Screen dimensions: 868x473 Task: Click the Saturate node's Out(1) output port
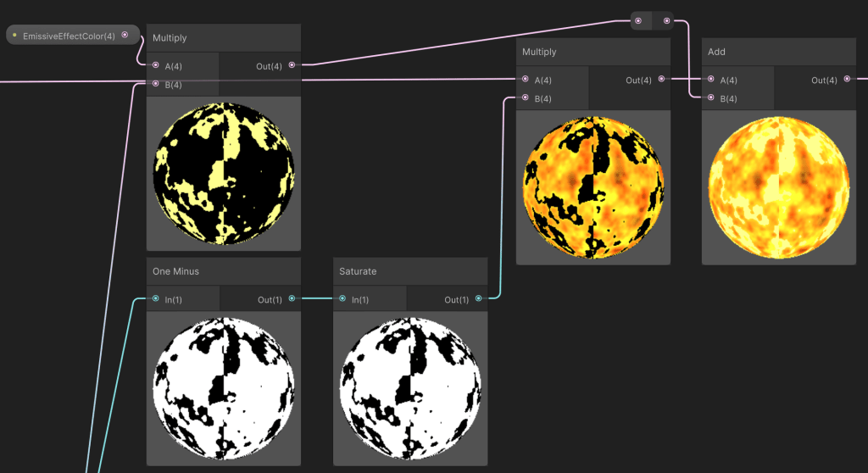pyautogui.click(x=478, y=298)
